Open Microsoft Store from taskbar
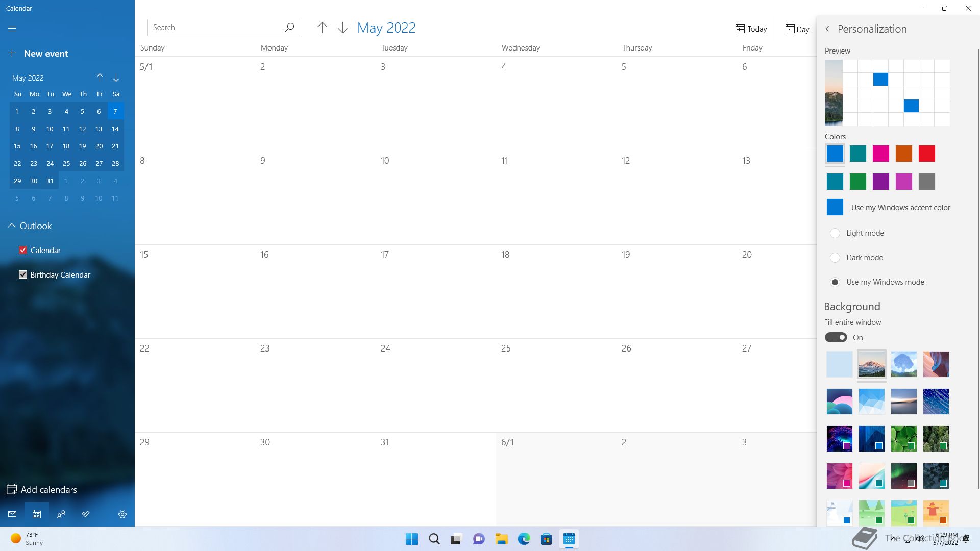 point(547,539)
